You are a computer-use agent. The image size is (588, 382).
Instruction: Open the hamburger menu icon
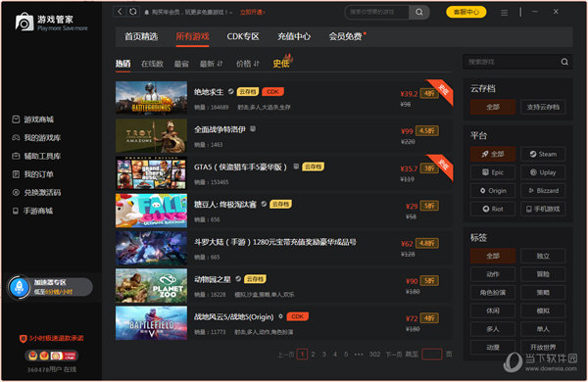[505, 13]
